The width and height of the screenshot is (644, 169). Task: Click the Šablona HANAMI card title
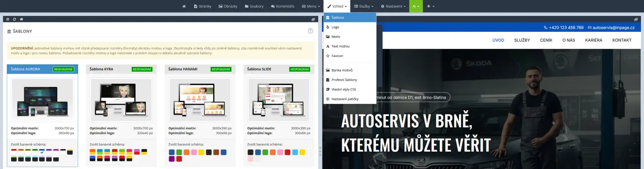pyautogui.click(x=183, y=69)
